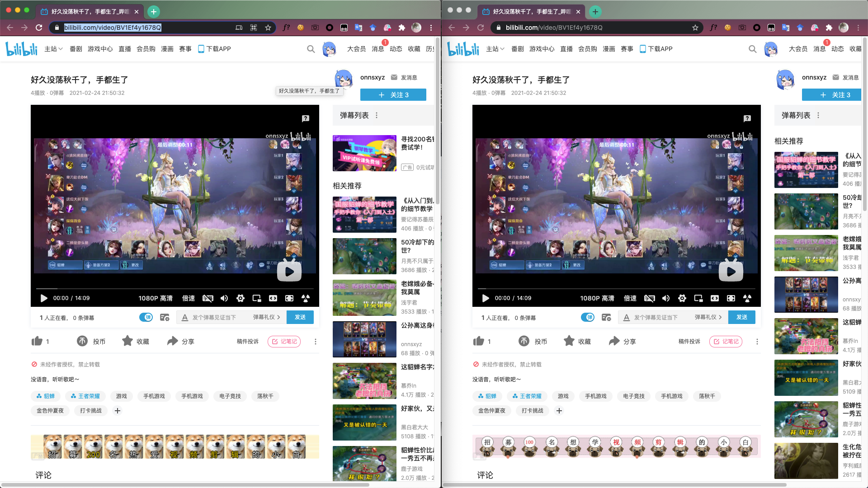This screenshot has width=868, height=488.
Task: Toggle the subtitle icon in the player
Action: tap(208, 298)
